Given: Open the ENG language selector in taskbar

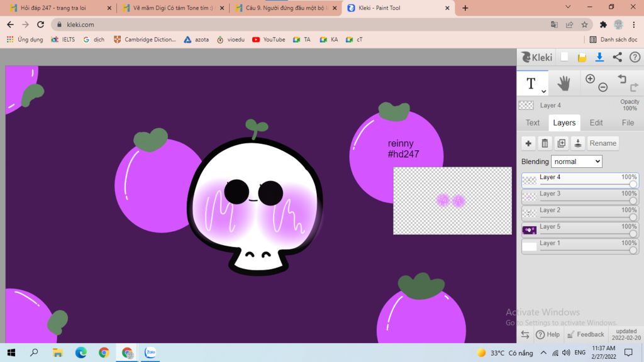Looking at the screenshot, I should [580, 353].
